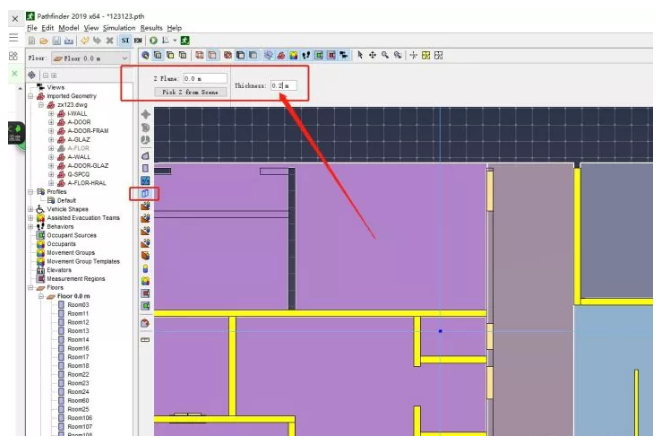Select A-FLOR-HRAL in the tree

(x=87, y=183)
